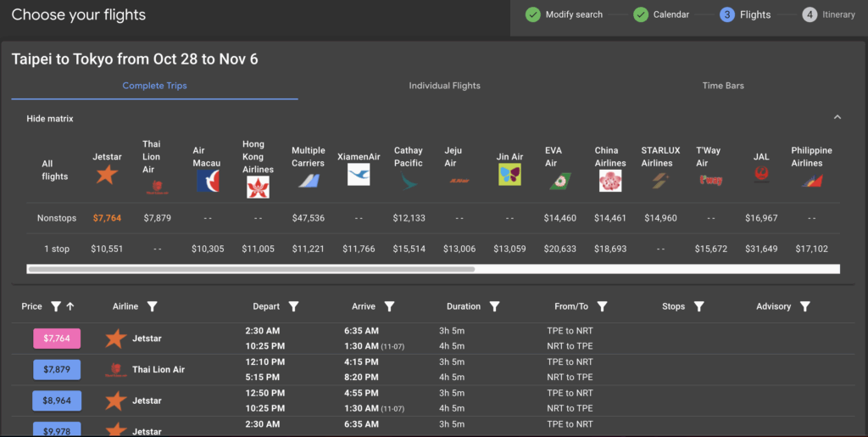
Task: Click the Jin Air butterfly logo
Action: tap(509, 175)
